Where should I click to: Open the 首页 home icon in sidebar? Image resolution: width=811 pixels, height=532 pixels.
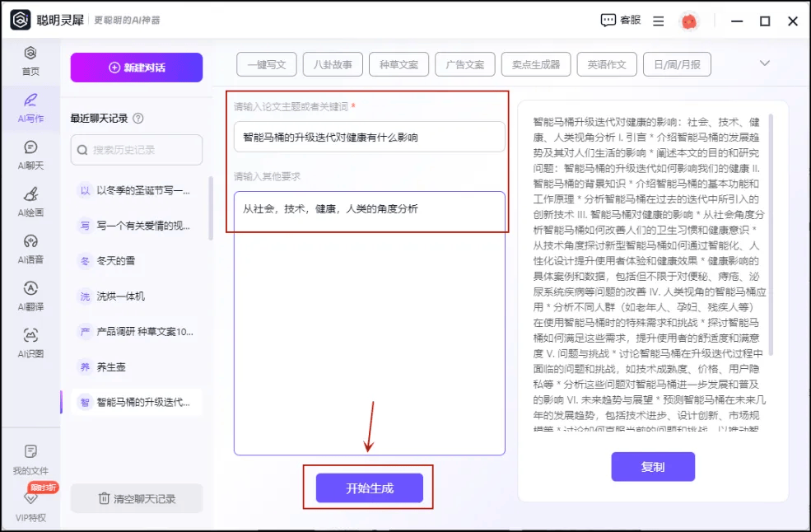pyautogui.click(x=30, y=54)
